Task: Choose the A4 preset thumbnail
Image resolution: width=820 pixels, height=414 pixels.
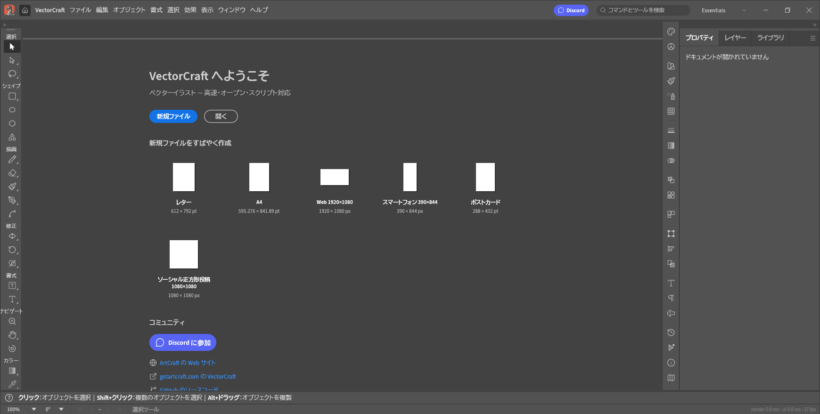Action: tap(259, 177)
